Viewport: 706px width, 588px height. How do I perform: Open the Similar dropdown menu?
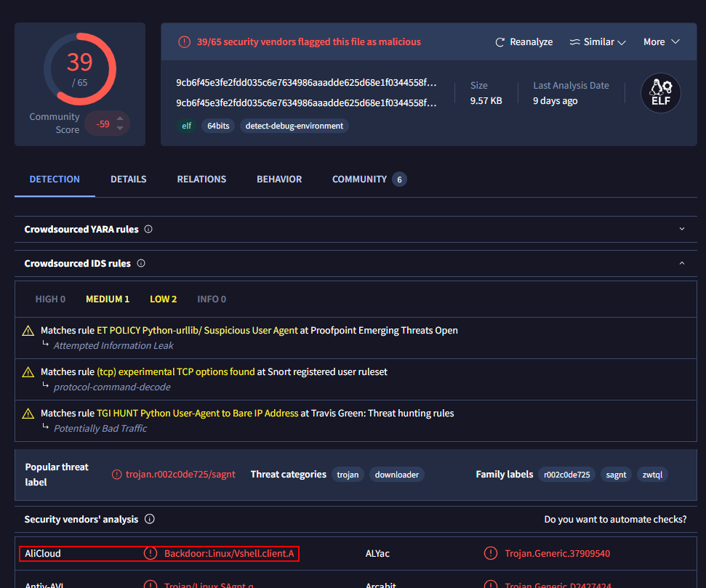[598, 42]
